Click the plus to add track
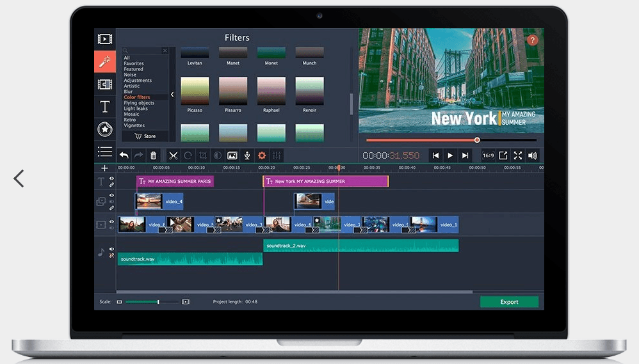The image size is (639, 364). tap(105, 168)
